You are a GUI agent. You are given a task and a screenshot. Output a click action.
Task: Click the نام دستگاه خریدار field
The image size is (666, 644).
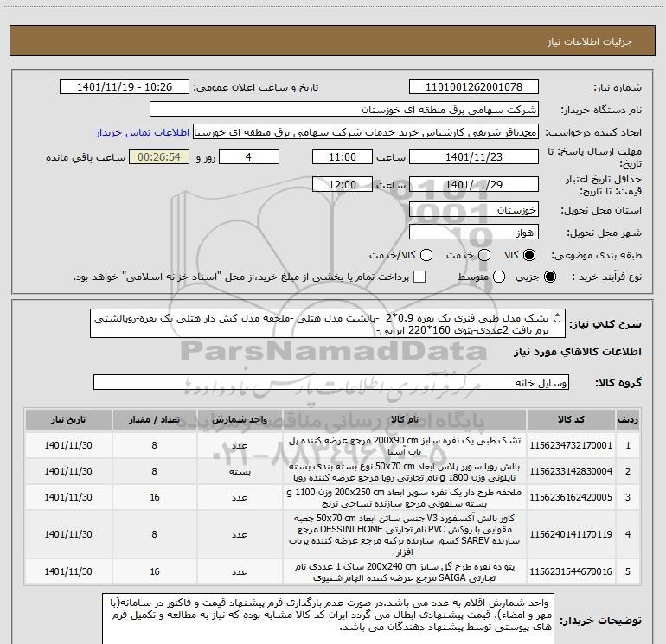344,110
